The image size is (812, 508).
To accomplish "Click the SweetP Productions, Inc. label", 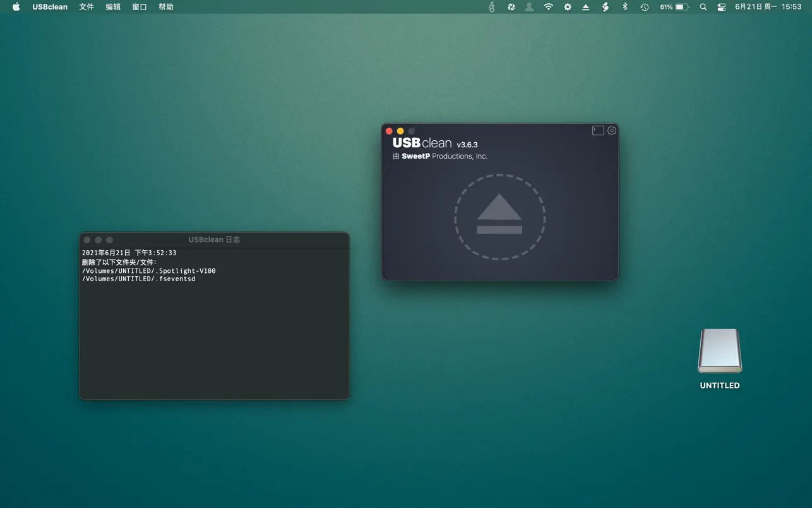I will [445, 156].
